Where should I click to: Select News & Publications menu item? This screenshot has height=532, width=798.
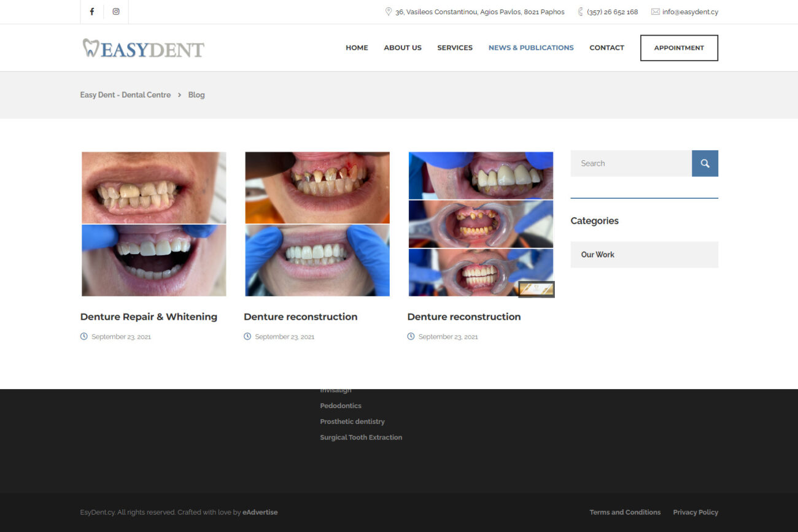tap(531, 48)
